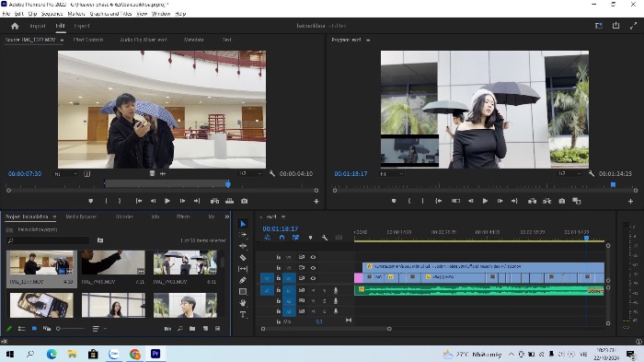The width and height of the screenshot is (644, 362).
Task: Select the Razor tool in the toolbar
Action: (x=243, y=258)
